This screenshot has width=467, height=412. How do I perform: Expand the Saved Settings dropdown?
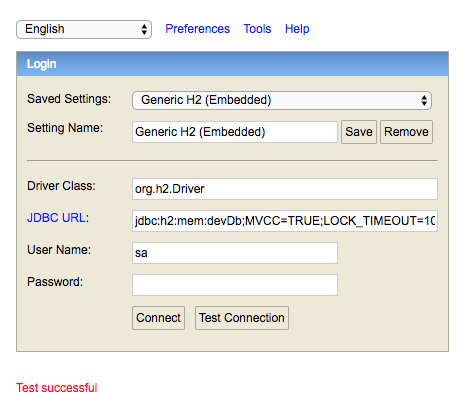pos(282,100)
